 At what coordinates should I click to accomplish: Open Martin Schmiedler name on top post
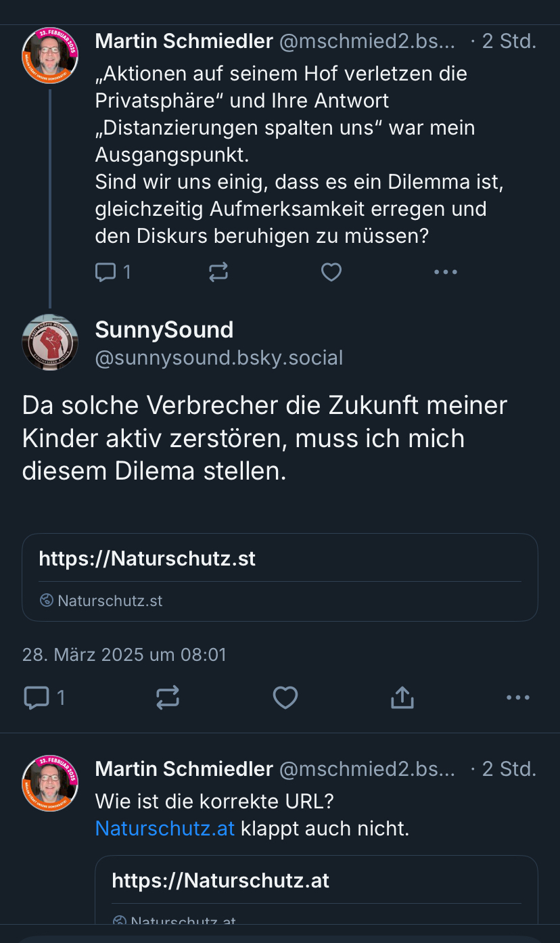[x=184, y=41]
